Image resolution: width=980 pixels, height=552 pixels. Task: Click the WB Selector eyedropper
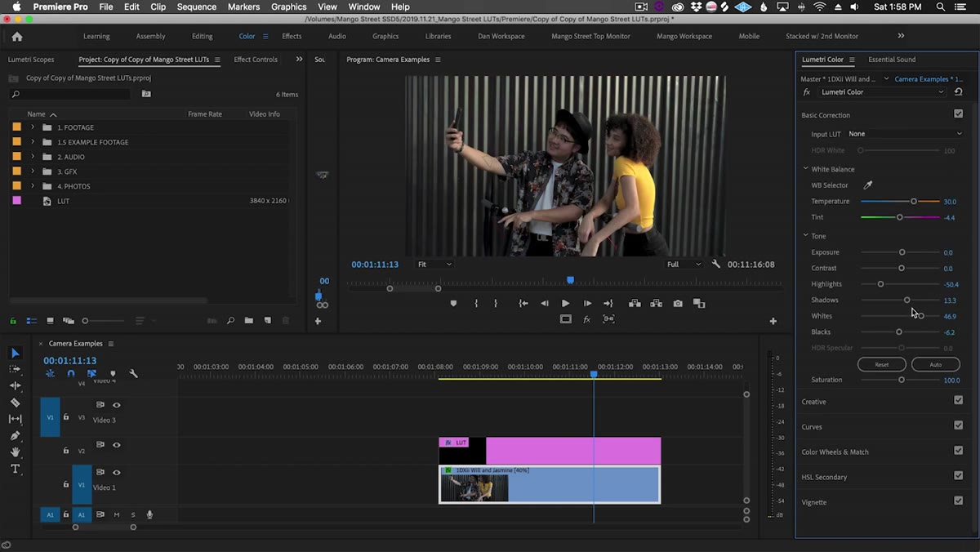coord(867,185)
